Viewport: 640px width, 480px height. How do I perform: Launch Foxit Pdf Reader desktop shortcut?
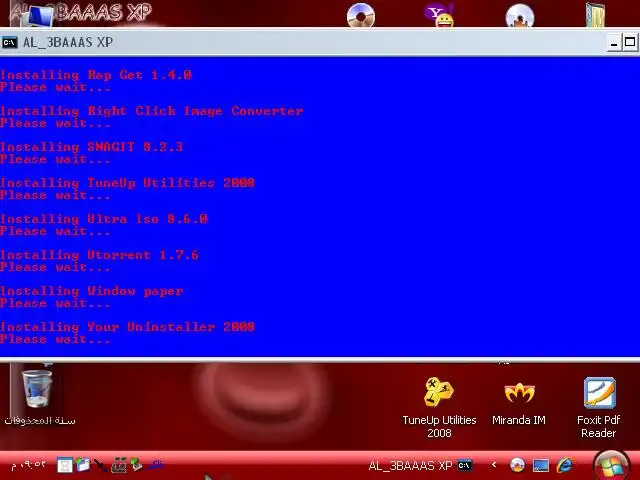click(x=598, y=407)
